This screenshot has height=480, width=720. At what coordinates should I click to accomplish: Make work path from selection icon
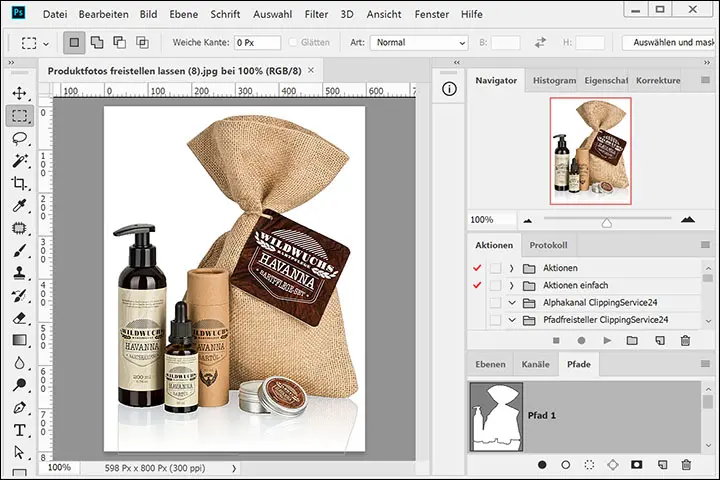tap(613, 465)
